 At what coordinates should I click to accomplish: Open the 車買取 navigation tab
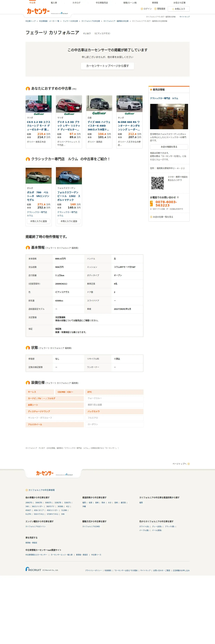point(155,3)
